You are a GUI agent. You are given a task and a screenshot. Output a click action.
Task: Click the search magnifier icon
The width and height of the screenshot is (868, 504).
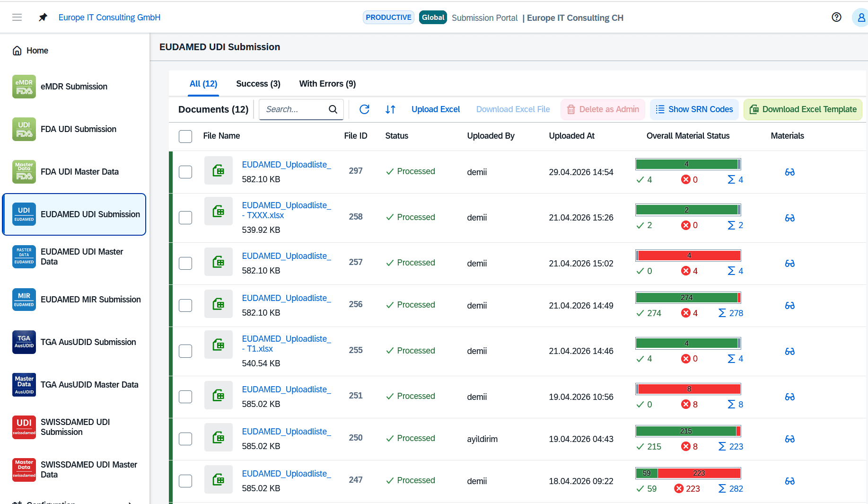pyautogui.click(x=333, y=109)
